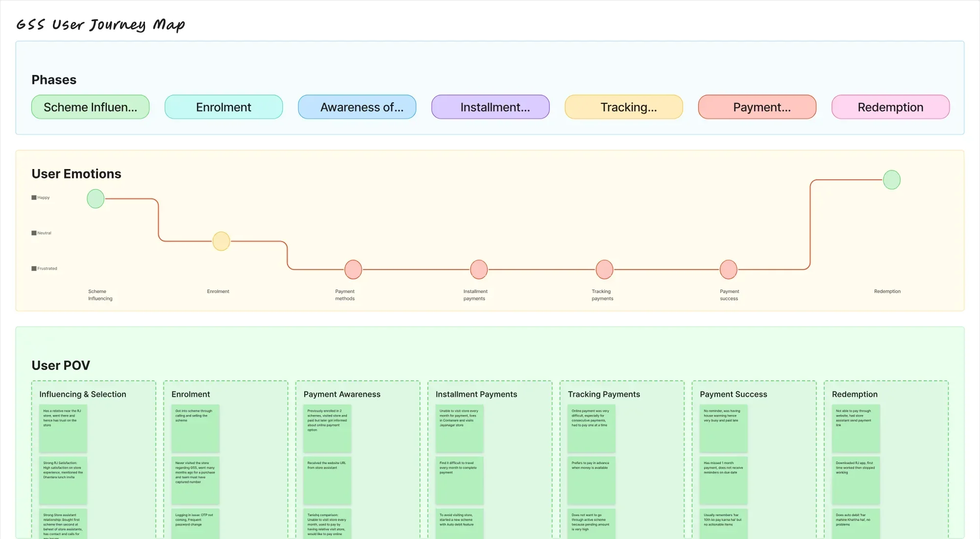Select the 'Downloaded RJ app' sticky note
Image resolution: width=980 pixels, height=539 pixels.
(x=856, y=481)
